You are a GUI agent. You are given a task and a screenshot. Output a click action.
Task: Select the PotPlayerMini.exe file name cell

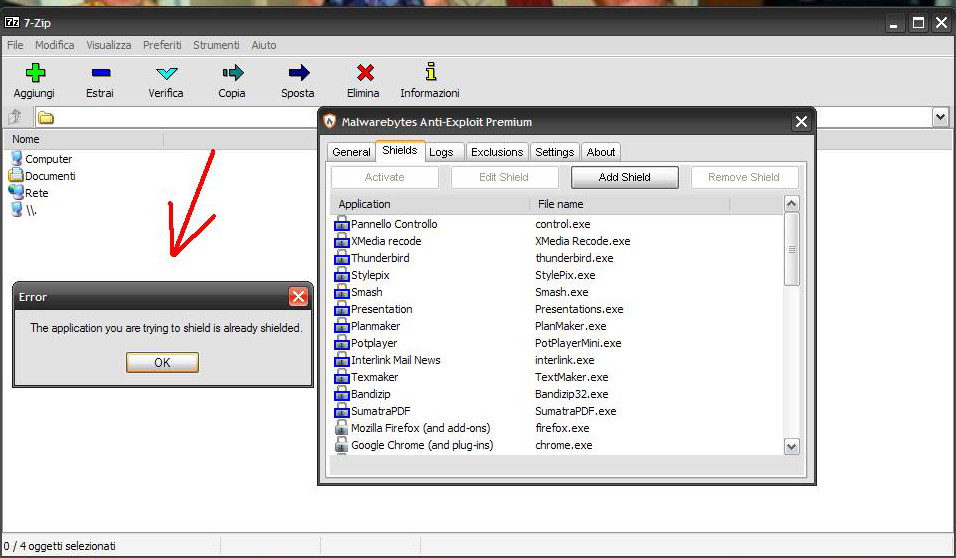tap(578, 343)
